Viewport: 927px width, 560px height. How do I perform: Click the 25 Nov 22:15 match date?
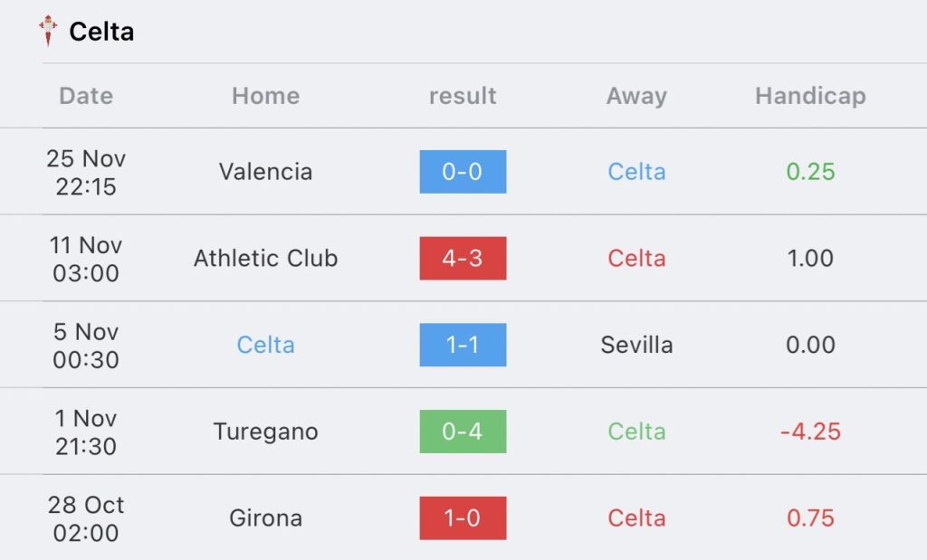[x=86, y=173]
